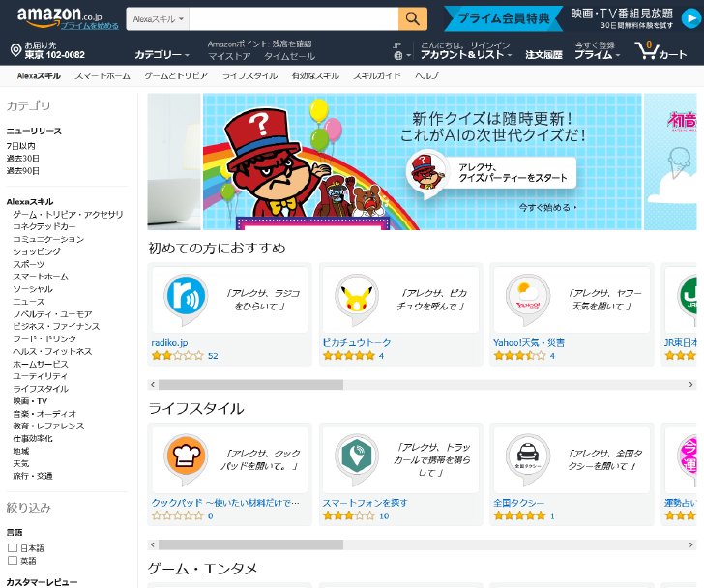This screenshot has width=704, height=588.
Task: Click プライムを始める link
Action: 90,26
